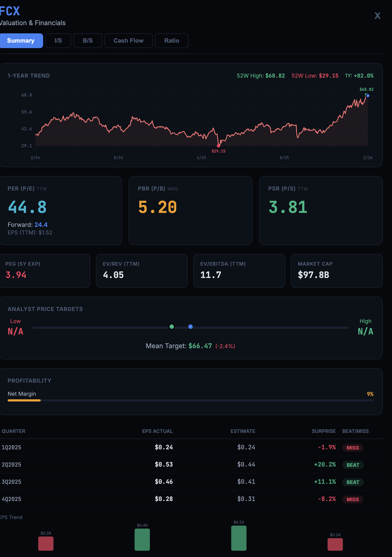Image resolution: width=392 pixels, height=557 pixels.
Task: Select the Summary tab
Action: point(21,41)
